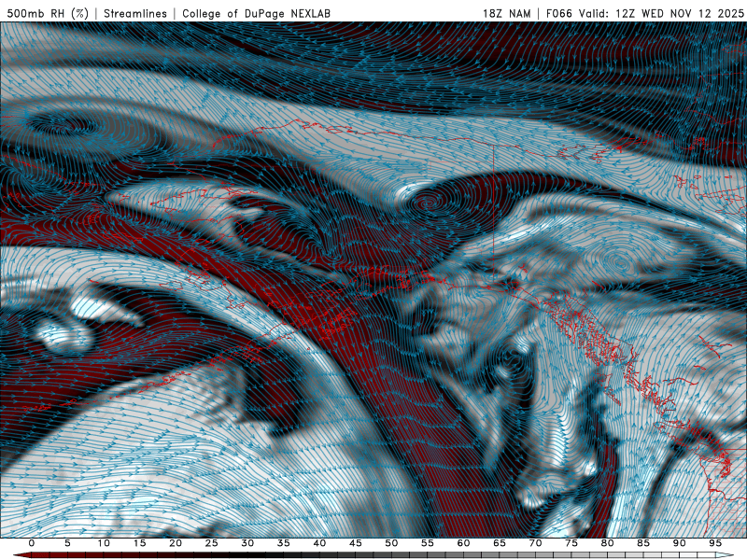Image resolution: width=747 pixels, height=560 pixels.
Task: Click the 20 value on the RH scale
Action: click(x=176, y=543)
